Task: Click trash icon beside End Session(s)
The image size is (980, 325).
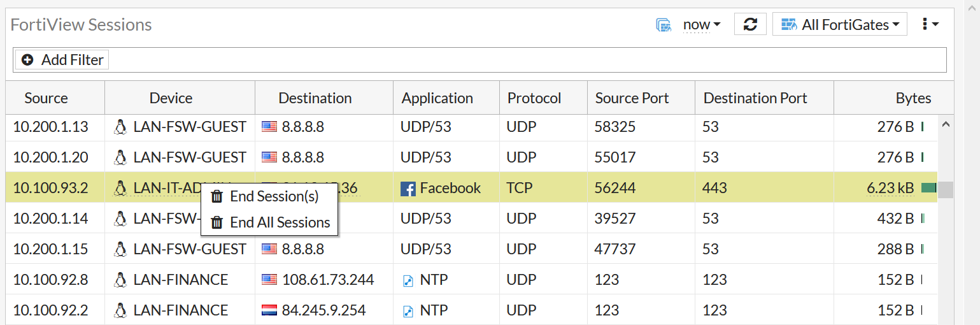Action: click(217, 196)
